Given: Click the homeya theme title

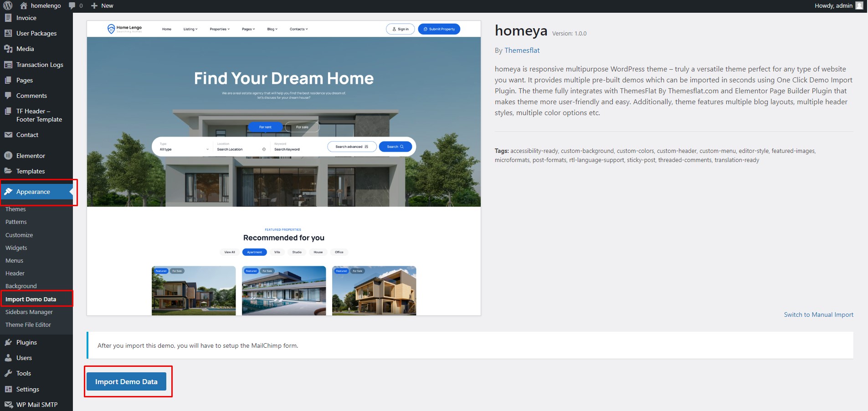Looking at the screenshot, I should (x=521, y=30).
